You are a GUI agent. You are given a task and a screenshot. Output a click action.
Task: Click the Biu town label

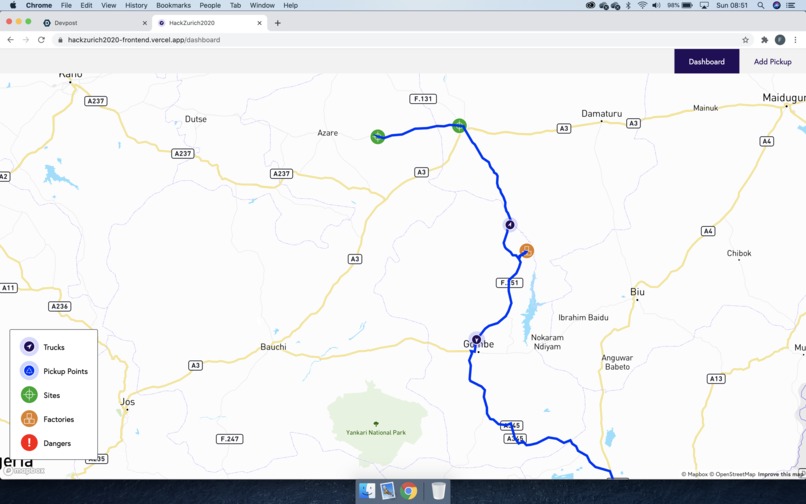pos(637,292)
